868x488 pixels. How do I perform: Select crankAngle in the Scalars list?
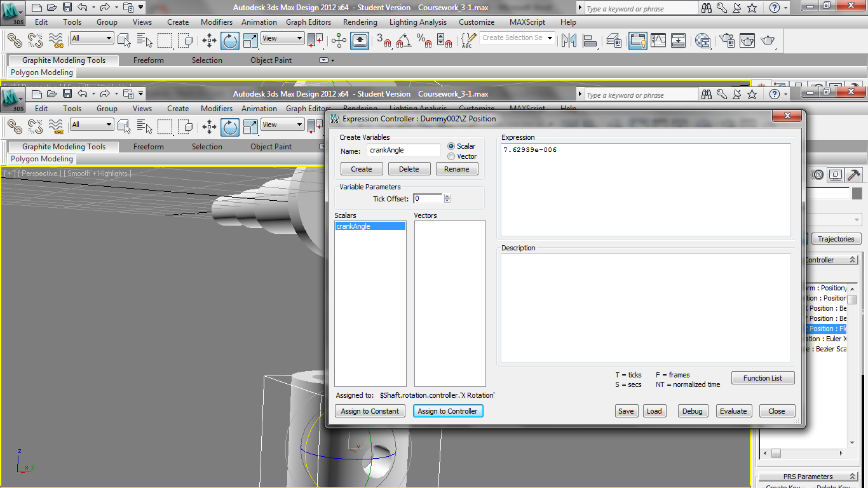pos(370,226)
